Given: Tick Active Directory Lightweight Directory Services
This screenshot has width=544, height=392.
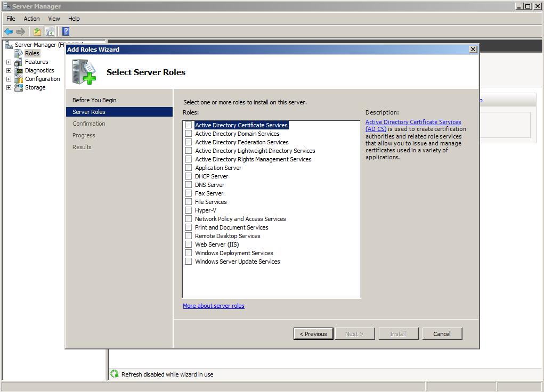Looking at the screenshot, I should (189, 151).
